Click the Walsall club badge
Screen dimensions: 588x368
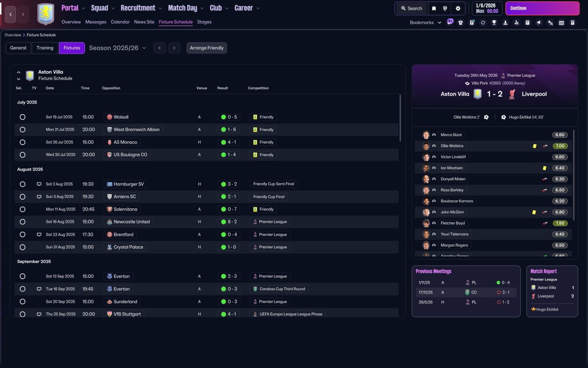pyautogui.click(x=109, y=117)
